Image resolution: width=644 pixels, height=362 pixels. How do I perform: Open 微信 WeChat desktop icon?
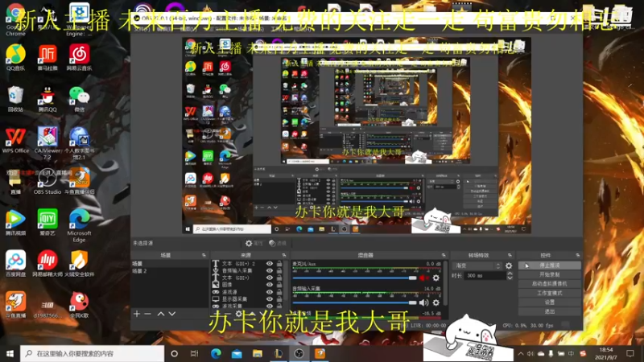pos(79,99)
